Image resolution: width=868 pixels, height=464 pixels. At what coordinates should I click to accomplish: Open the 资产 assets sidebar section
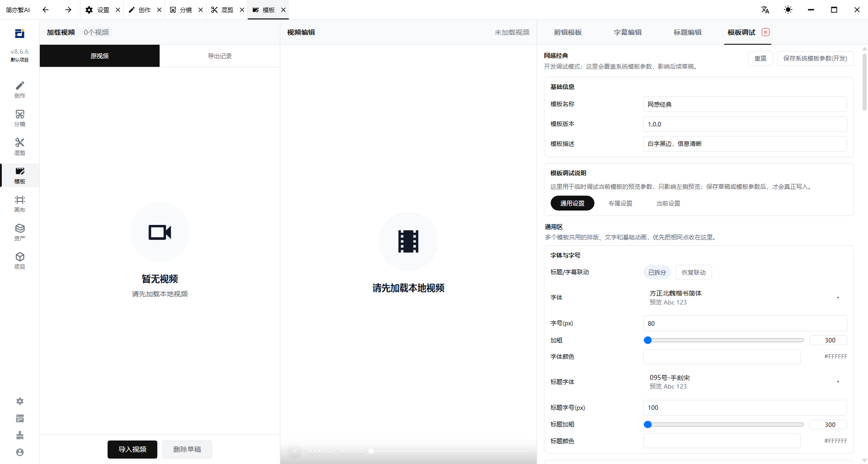[x=19, y=232]
